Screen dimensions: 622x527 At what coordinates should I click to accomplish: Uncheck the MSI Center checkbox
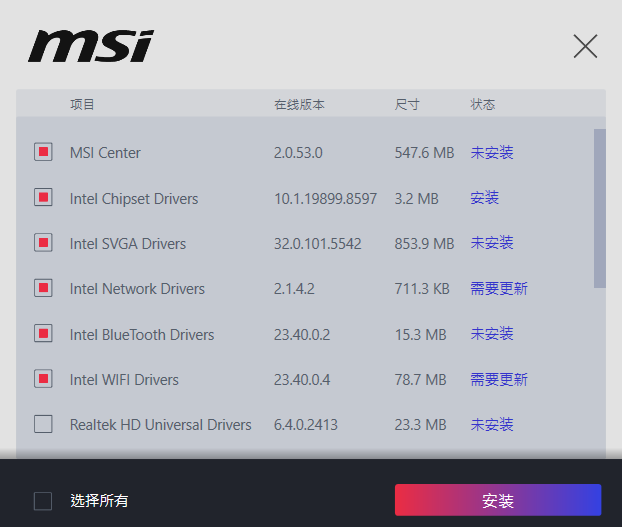[43, 152]
